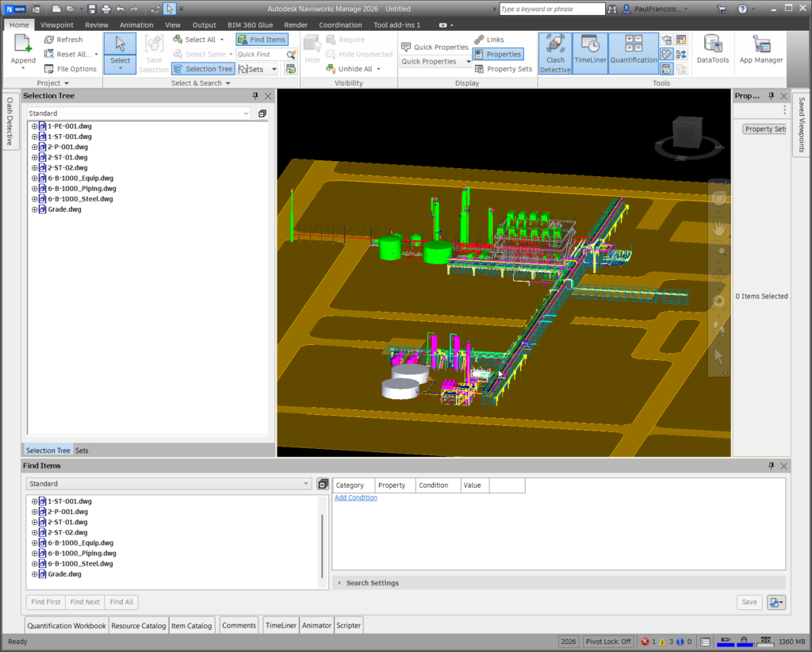Toggle the Scripter scroll icon in ribbon
This screenshot has width=812, height=652.
point(666,68)
